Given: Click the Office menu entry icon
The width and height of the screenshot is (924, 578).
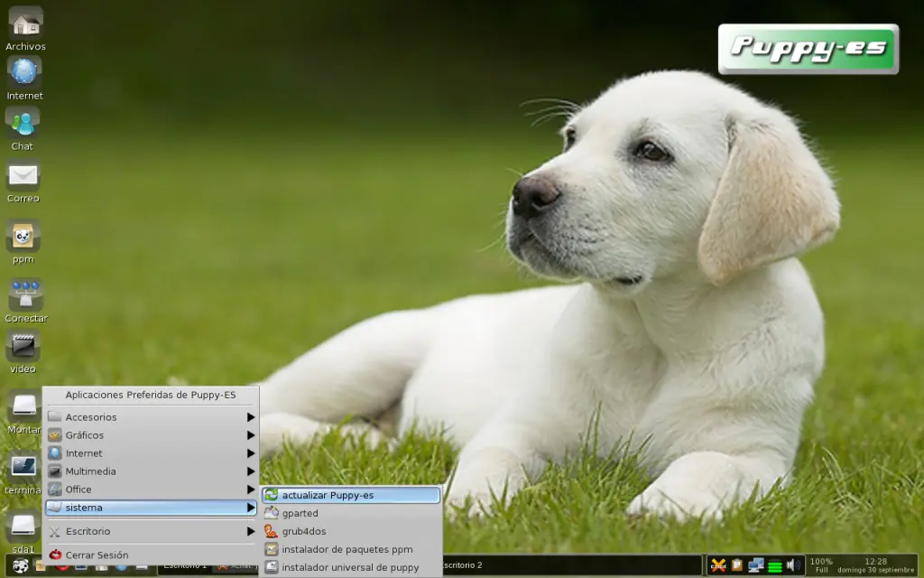Looking at the screenshot, I should pos(55,489).
